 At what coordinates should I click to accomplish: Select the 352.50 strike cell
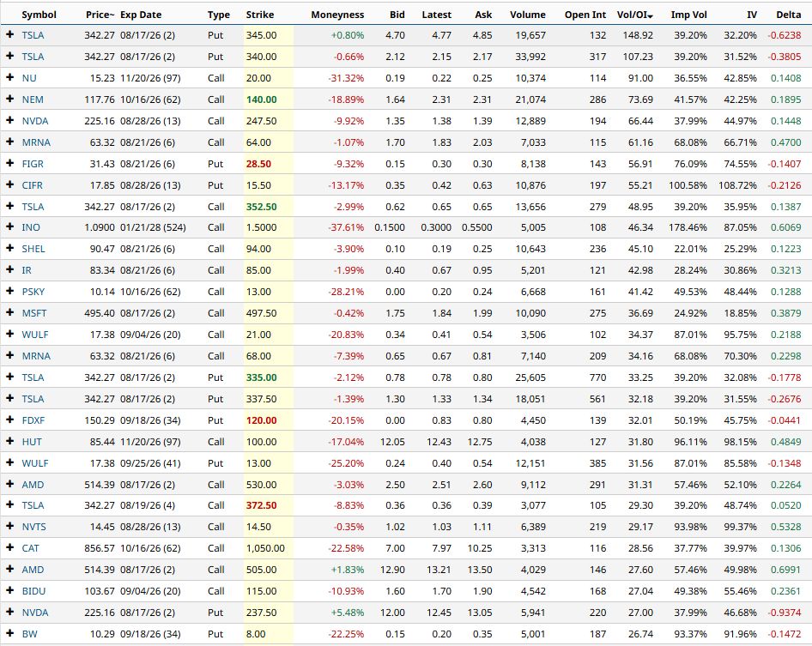tap(262, 207)
